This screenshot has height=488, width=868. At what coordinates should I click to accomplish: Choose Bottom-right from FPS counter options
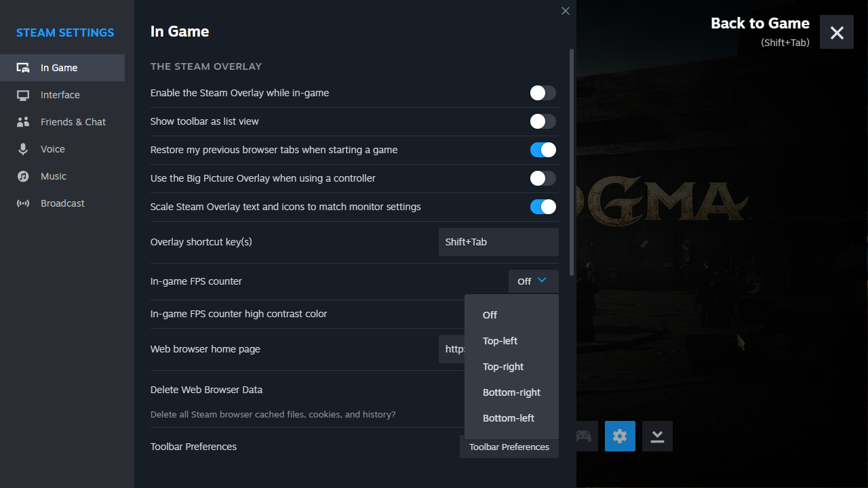(x=511, y=392)
